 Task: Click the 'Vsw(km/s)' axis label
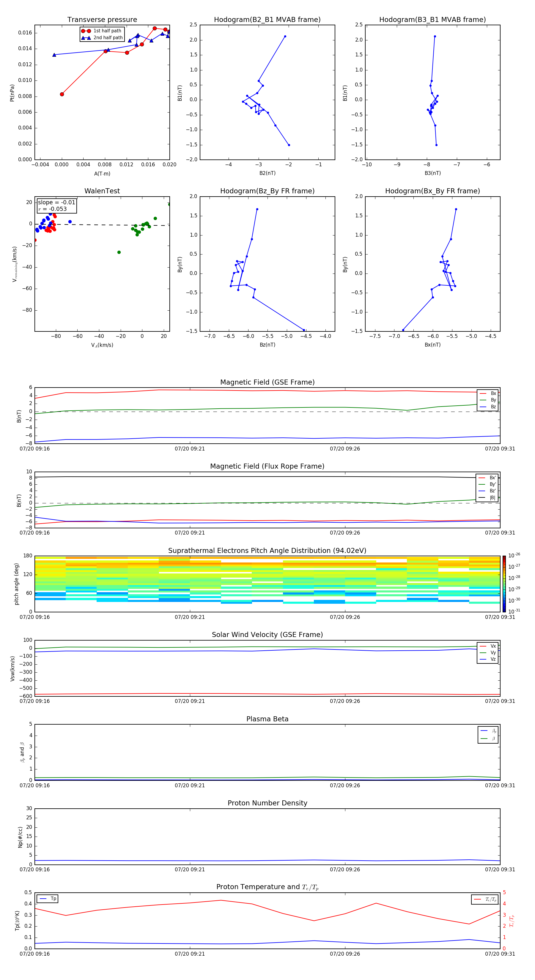click(12, 668)
